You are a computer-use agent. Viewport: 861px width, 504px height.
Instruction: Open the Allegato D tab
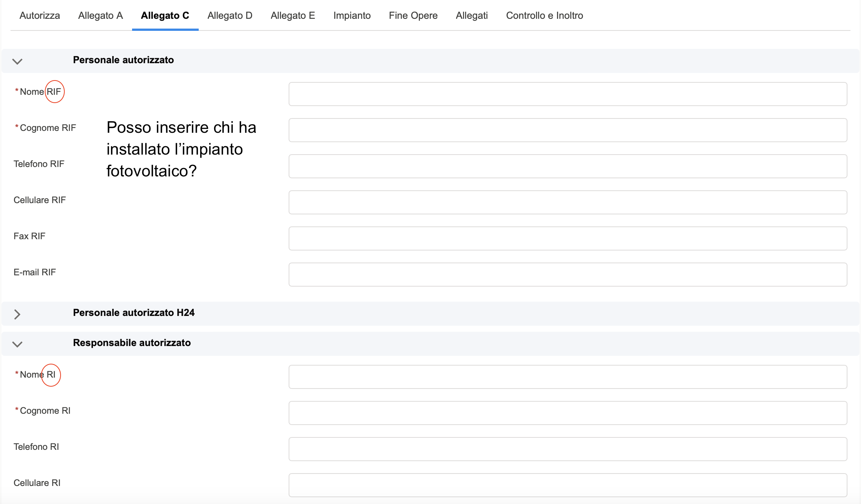click(x=230, y=15)
